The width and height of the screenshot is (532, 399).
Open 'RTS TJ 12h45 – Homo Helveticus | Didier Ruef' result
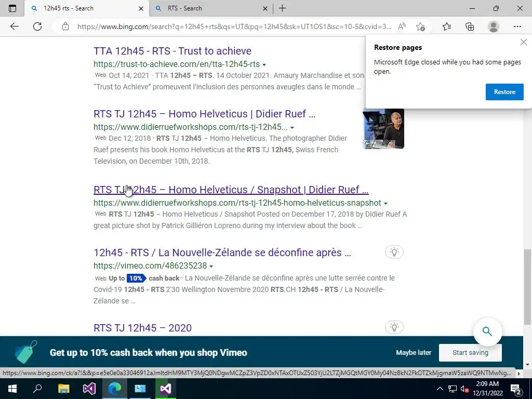(204, 114)
